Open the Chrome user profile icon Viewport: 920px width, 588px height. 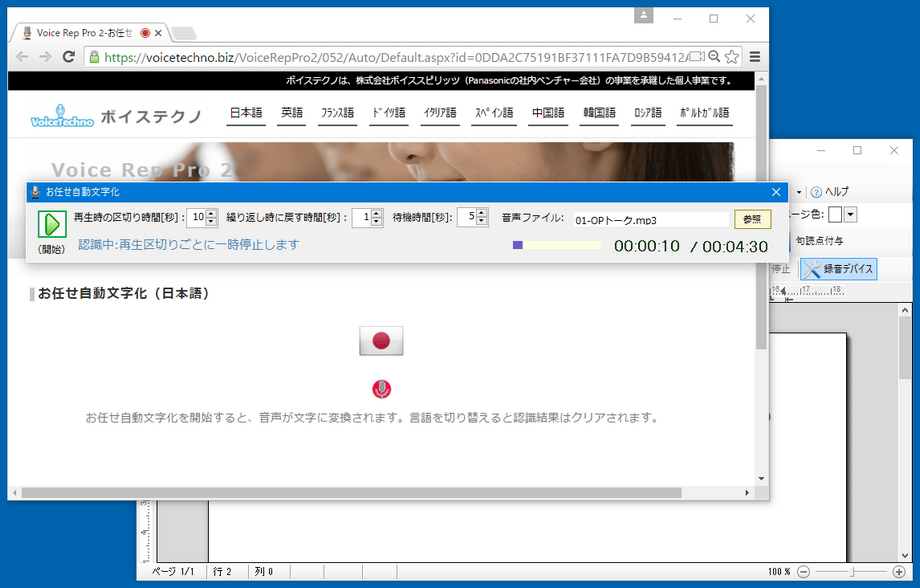point(644,15)
